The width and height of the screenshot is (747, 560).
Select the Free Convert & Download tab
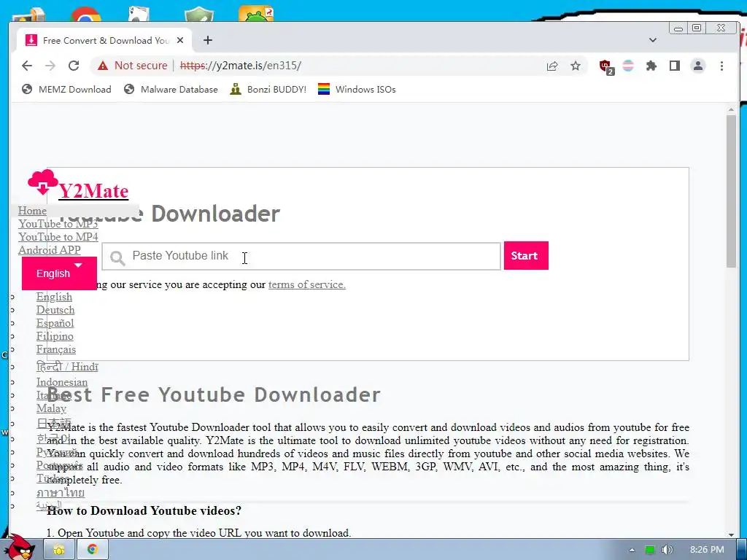[105, 41]
